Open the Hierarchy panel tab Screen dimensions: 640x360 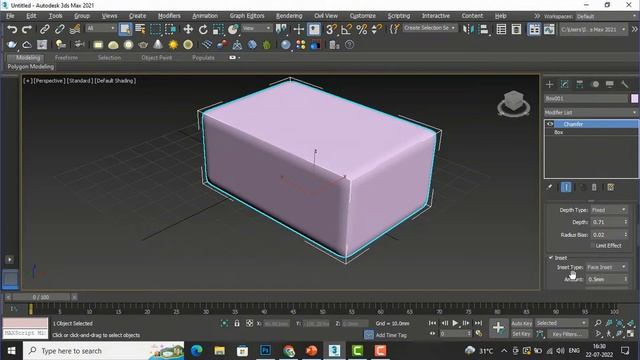tap(580, 84)
